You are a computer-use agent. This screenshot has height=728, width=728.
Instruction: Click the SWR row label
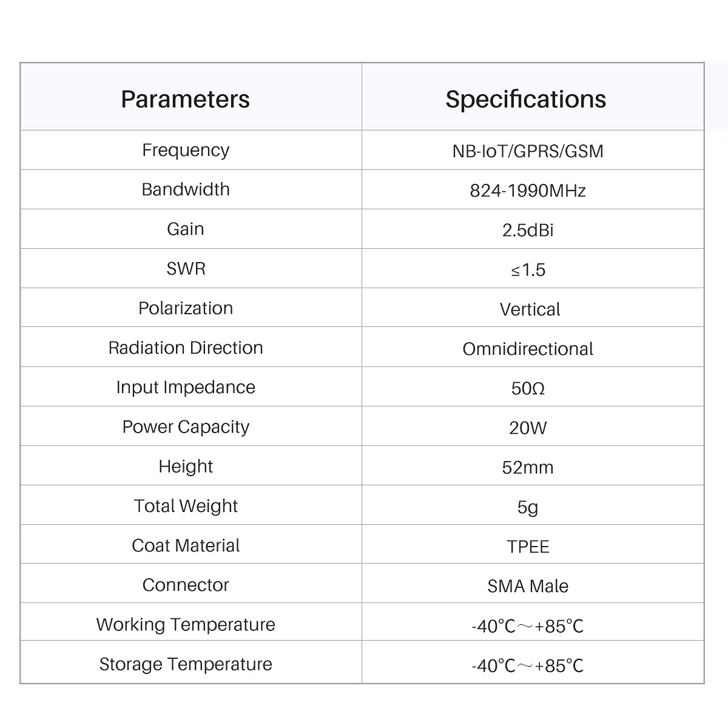point(186,268)
